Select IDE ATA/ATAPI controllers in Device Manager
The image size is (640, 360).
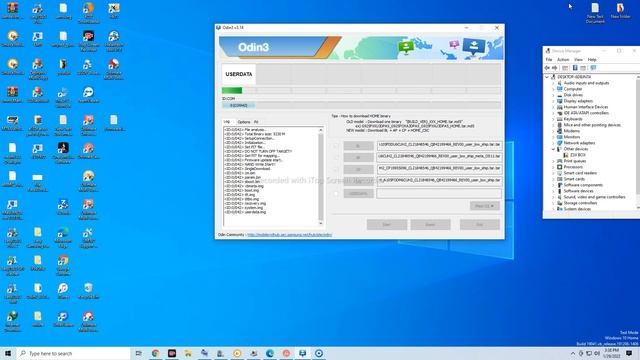[586, 113]
